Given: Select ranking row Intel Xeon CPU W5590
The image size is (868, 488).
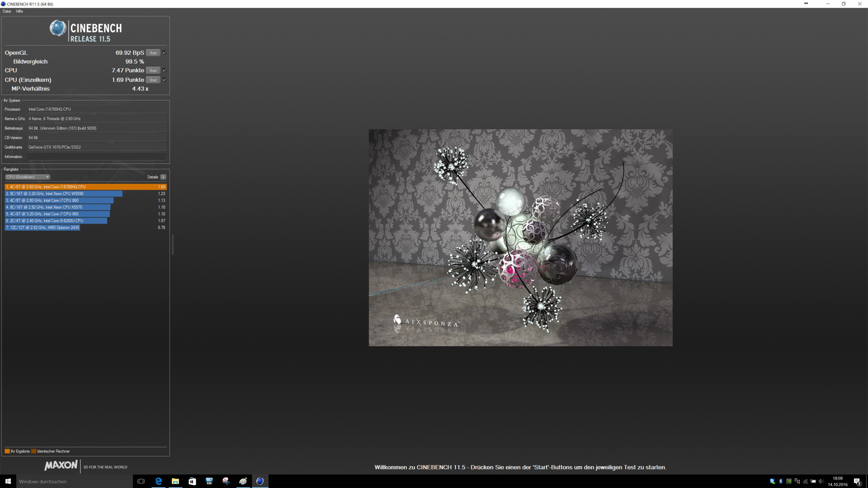Looking at the screenshot, I should [85, 193].
